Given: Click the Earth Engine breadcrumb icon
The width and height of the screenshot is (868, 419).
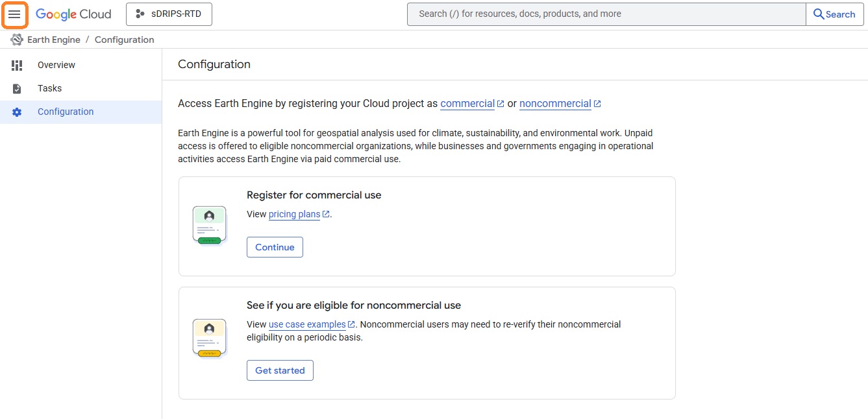Looking at the screenshot, I should pyautogui.click(x=17, y=40).
